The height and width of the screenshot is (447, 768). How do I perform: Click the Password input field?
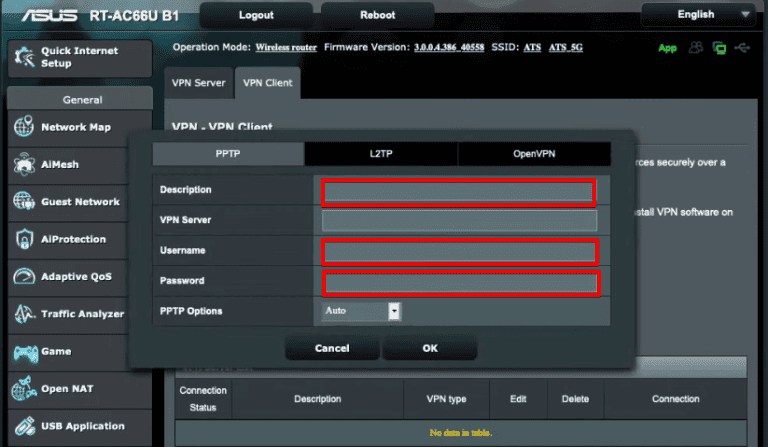click(x=461, y=282)
